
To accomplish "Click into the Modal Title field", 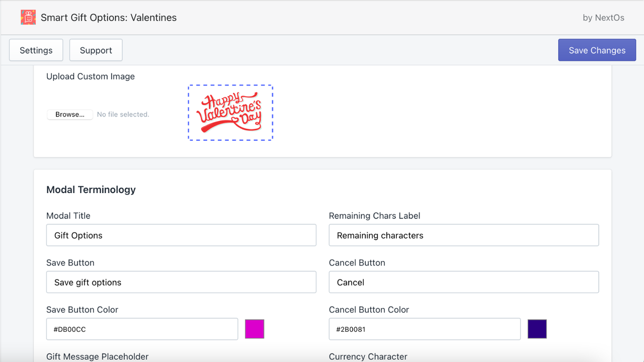I will coord(181,235).
